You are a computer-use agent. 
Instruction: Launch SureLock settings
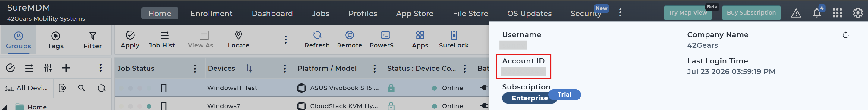(454, 40)
